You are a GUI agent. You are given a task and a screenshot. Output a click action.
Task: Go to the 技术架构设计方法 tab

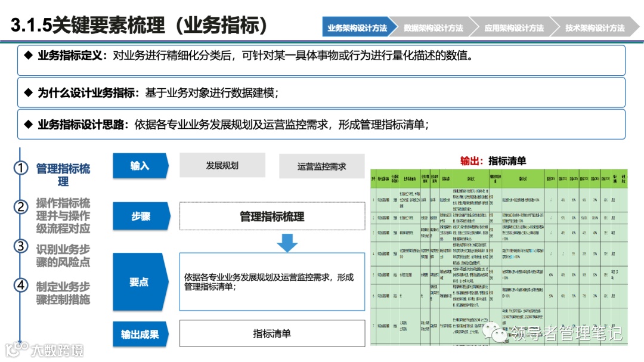[x=595, y=27]
